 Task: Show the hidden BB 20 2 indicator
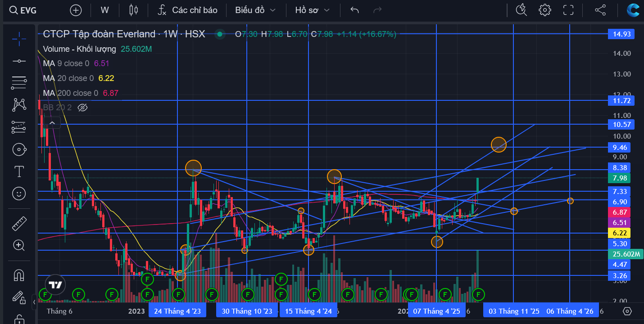pos(82,108)
